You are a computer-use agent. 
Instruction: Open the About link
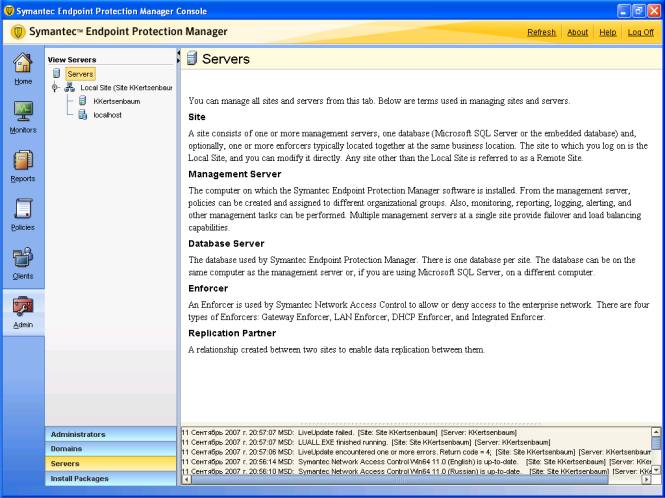pyautogui.click(x=577, y=32)
